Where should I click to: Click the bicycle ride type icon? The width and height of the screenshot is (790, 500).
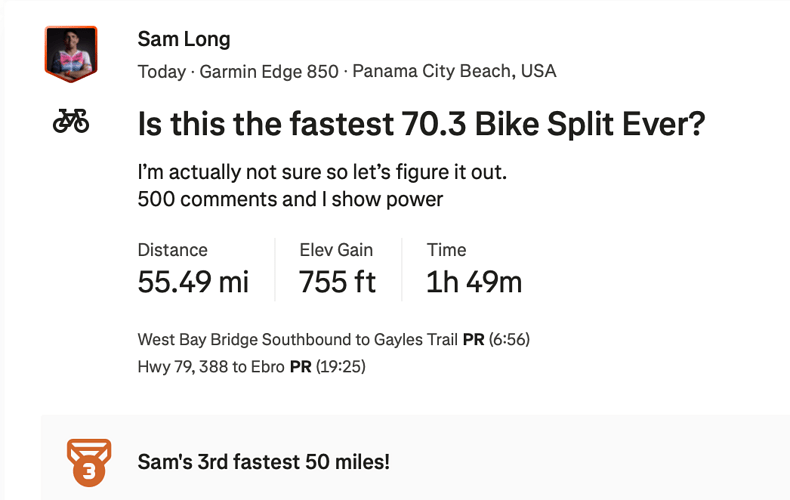pos(71,121)
